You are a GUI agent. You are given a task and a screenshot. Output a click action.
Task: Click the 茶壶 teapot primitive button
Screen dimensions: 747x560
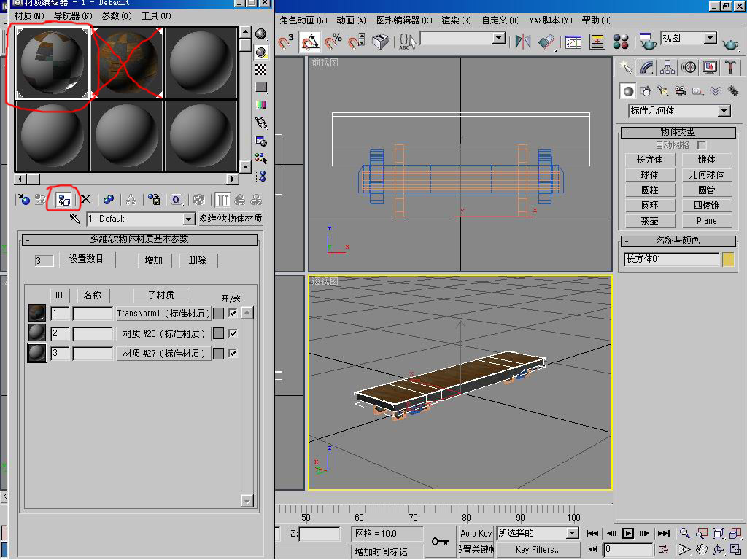pyautogui.click(x=649, y=221)
